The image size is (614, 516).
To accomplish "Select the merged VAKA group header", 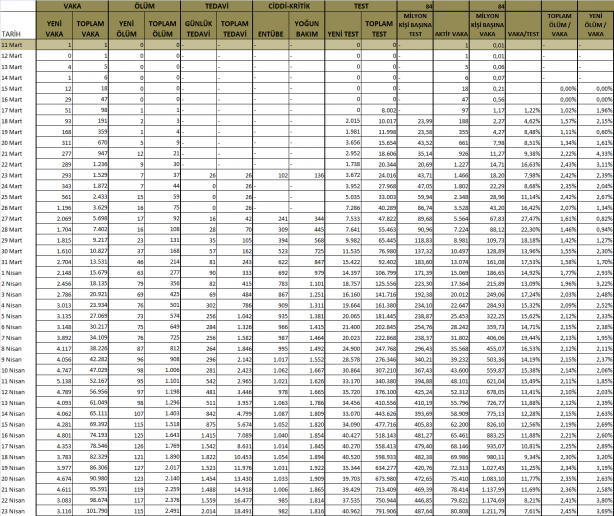I will pos(72,6).
